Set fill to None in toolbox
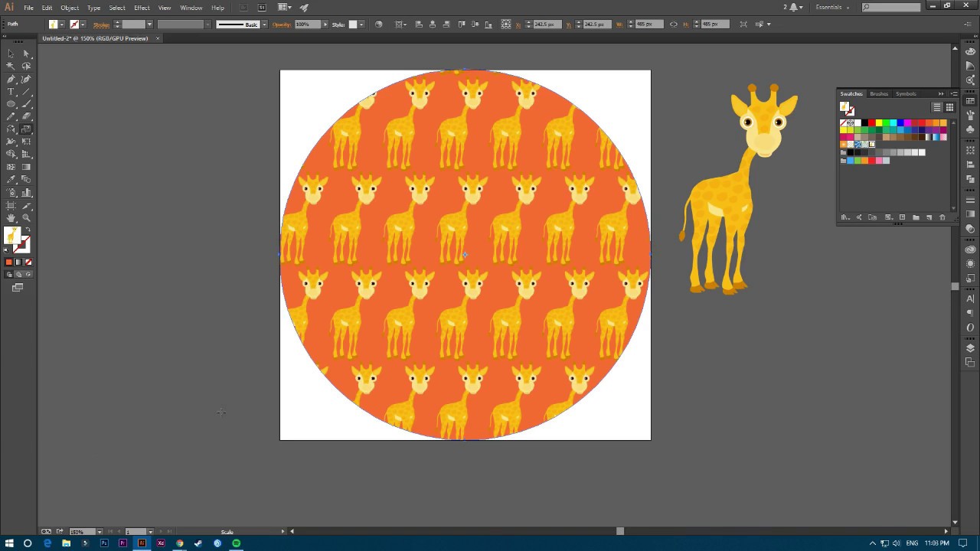Screen dimensions: 980x551 [29, 262]
